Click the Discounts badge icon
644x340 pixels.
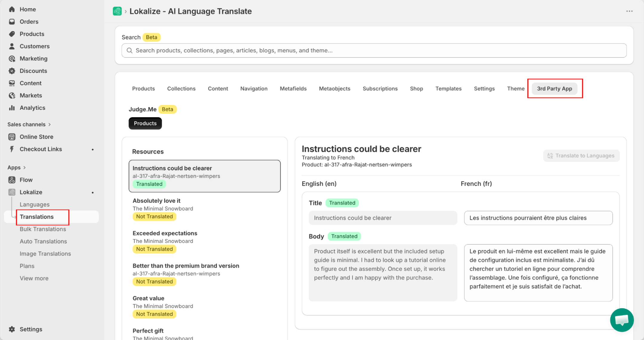tap(12, 71)
